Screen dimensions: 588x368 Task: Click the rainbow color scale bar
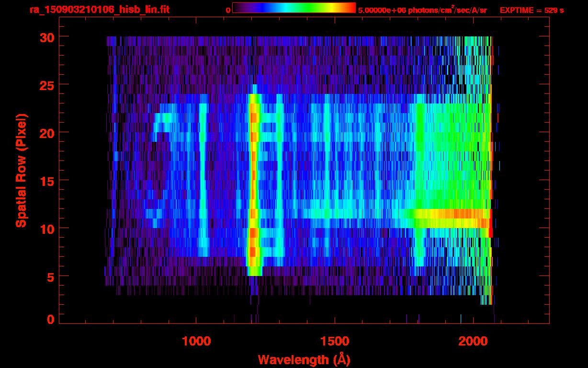294,8
